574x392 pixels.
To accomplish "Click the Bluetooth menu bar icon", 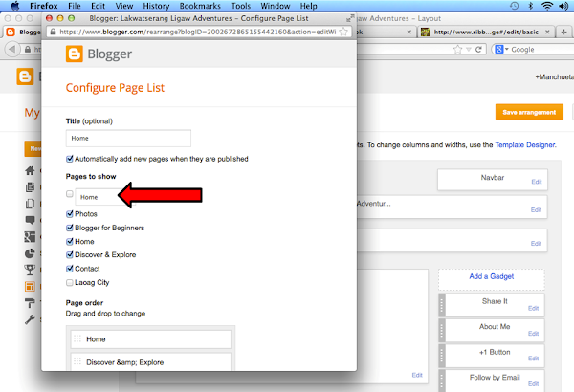I will pyautogui.click(x=530, y=6).
